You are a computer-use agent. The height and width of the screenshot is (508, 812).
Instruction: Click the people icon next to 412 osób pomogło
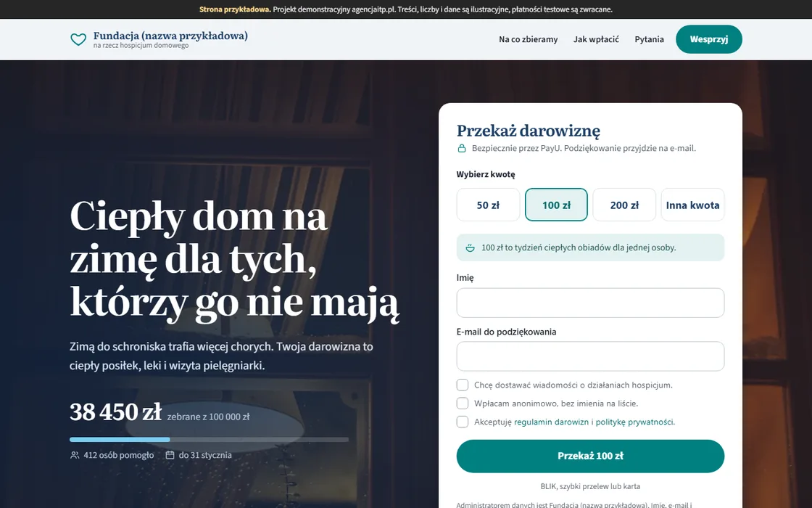coord(75,455)
